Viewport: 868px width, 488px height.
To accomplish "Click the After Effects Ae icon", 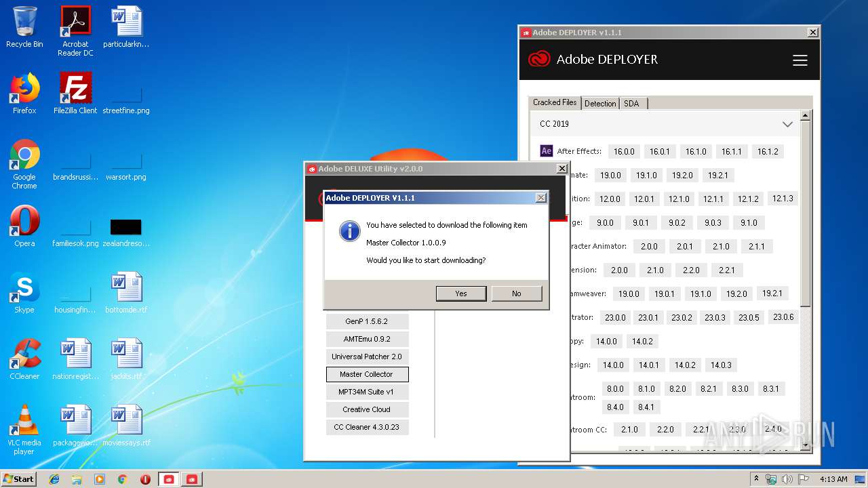I will (x=547, y=151).
